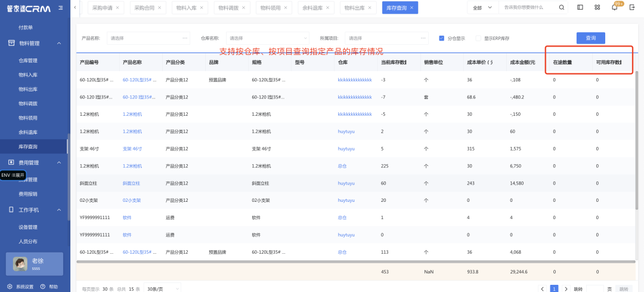Open 系统设置 gear at sidebar bottom
The height and width of the screenshot is (292, 644).
pos(20,287)
